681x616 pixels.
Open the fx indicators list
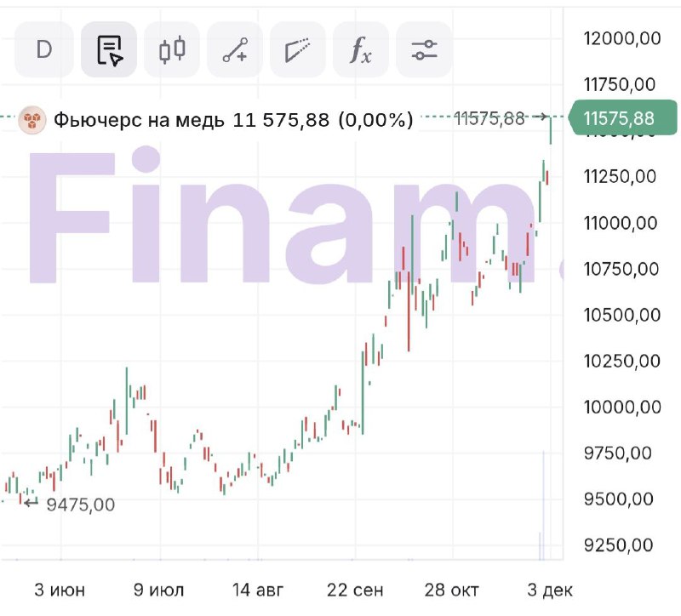[361, 49]
